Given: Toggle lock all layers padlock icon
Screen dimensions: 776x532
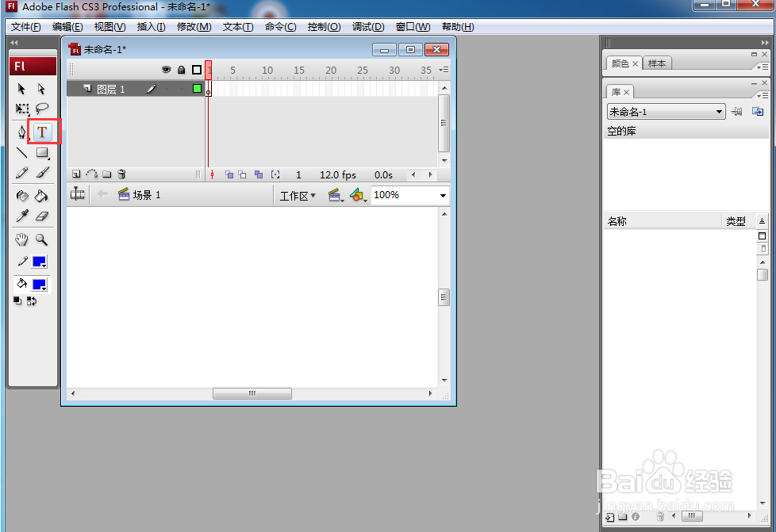Looking at the screenshot, I should (181, 70).
